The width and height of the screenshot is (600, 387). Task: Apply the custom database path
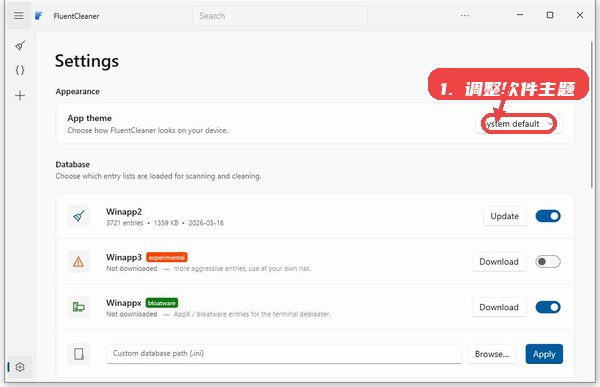(x=544, y=354)
